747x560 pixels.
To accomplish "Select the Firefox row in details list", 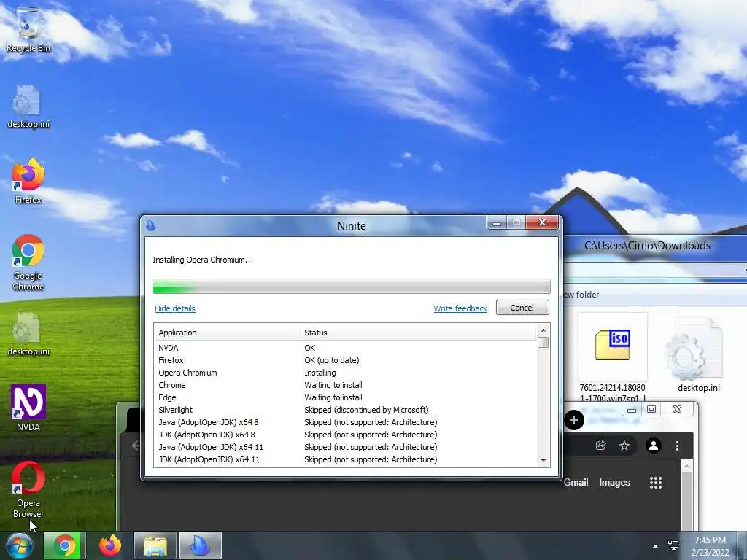I will click(x=345, y=360).
